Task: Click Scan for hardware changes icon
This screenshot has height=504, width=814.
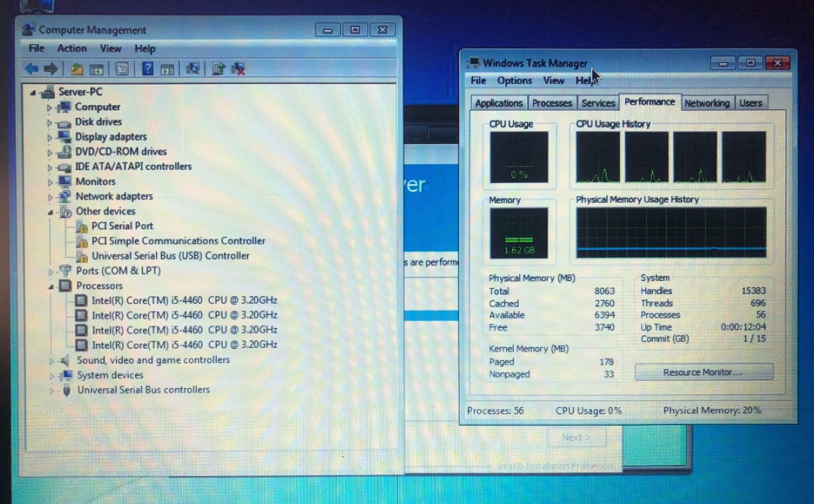Action: click(x=193, y=69)
